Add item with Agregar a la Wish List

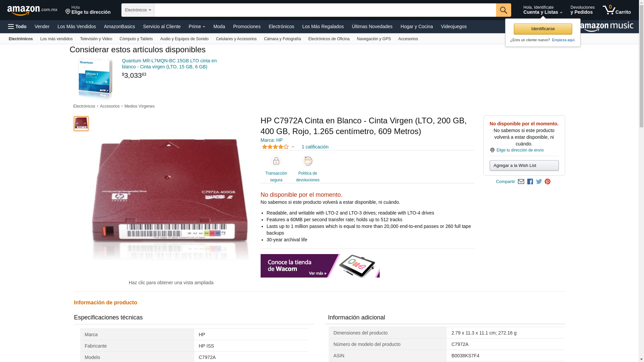(x=524, y=165)
